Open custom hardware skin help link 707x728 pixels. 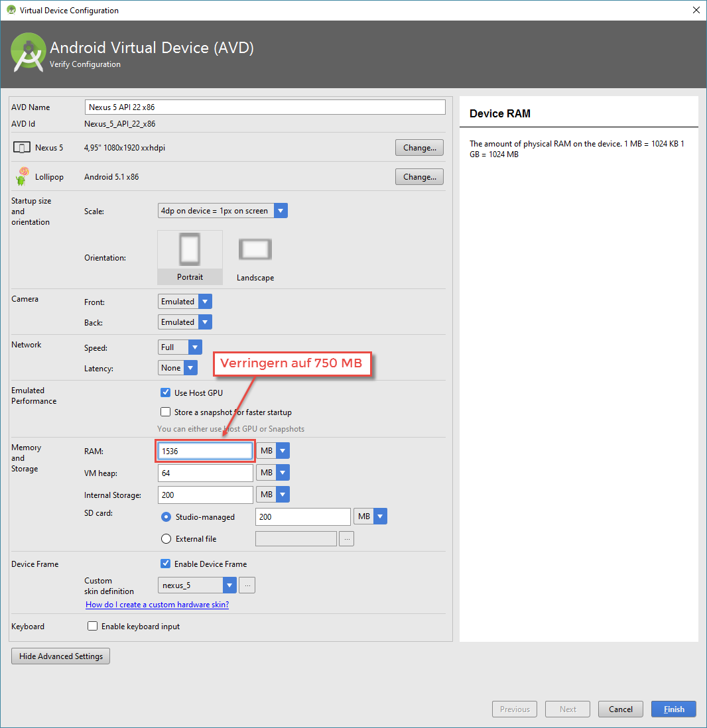(157, 605)
